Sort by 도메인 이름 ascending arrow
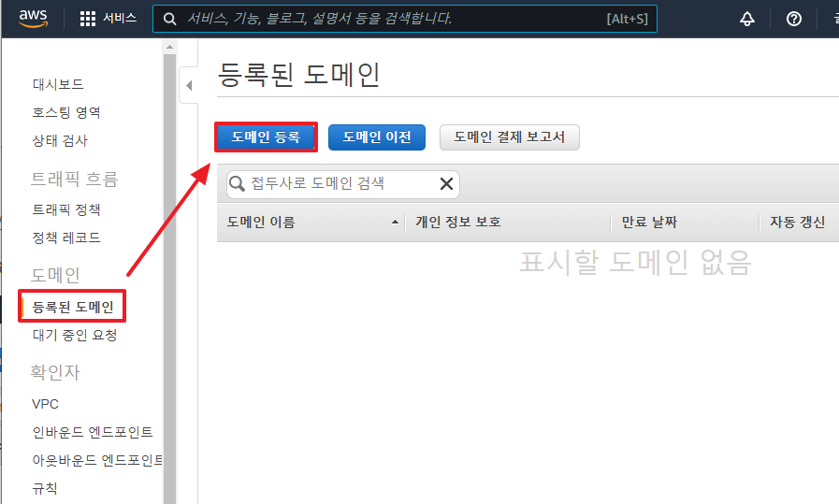This screenshot has width=839, height=504. [x=395, y=222]
